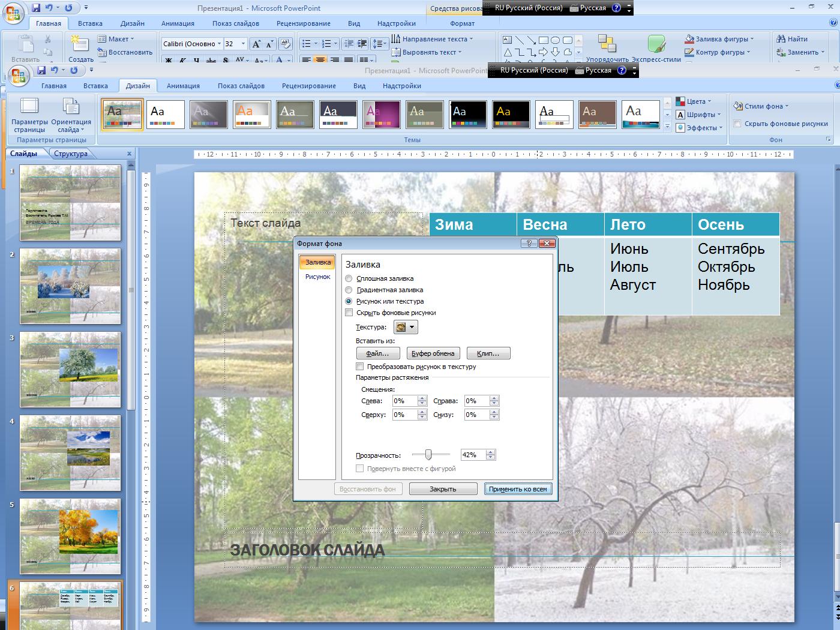Apply the black theme with yellow Aa

(x=511, y=115)
